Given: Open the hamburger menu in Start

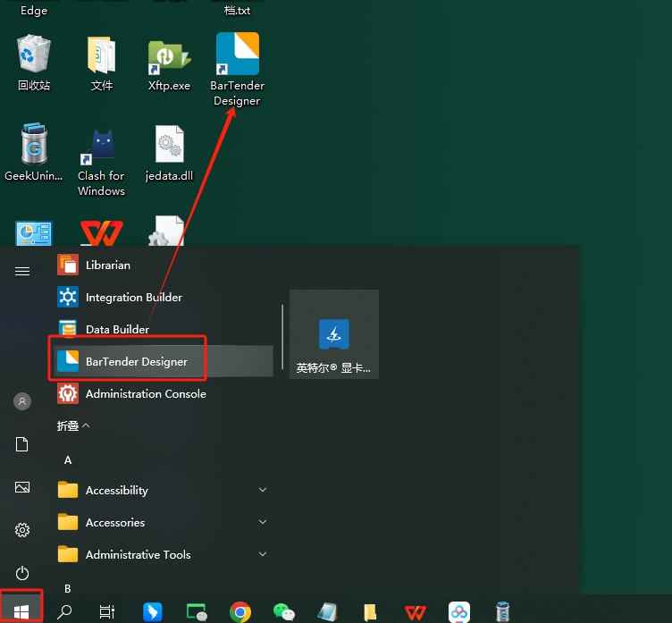Looking at the screenshot, I should coord(22,271).
